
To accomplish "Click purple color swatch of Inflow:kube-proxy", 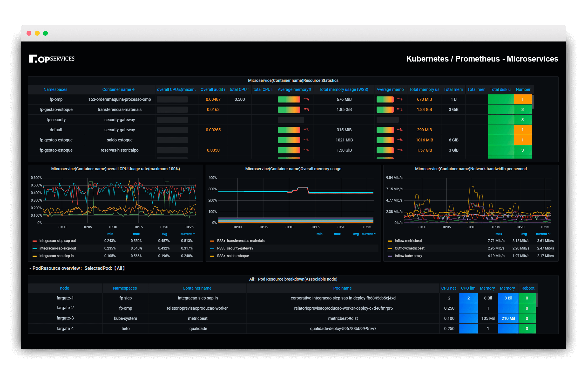I will (x=390, y=256).
